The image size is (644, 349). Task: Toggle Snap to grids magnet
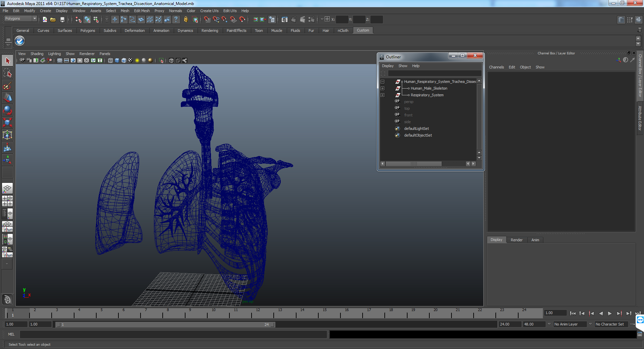207,19
